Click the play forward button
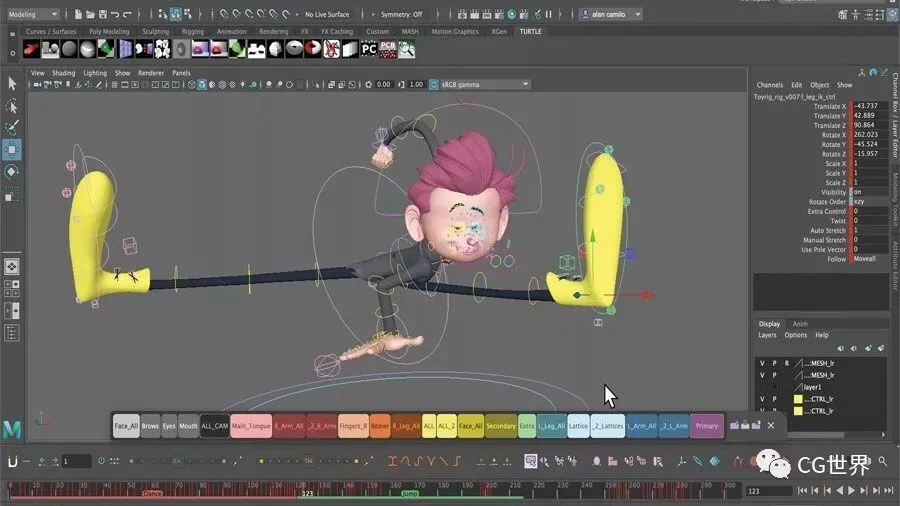Viewport: 900px width, 506px height. 851,491
